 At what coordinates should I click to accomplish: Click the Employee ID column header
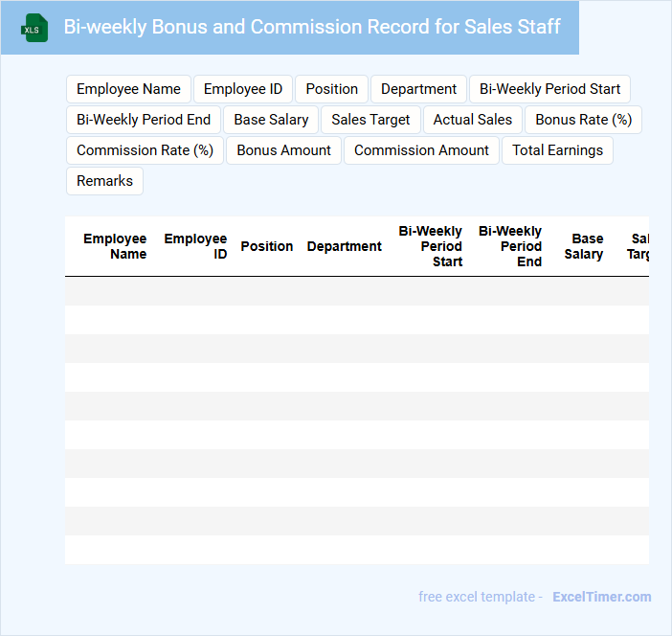(x=195, y=246)
